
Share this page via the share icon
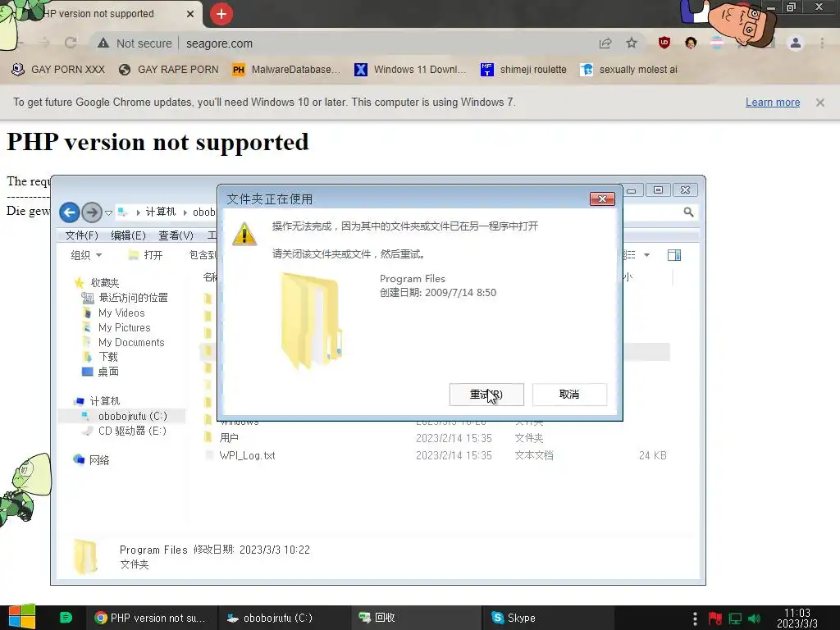click(605, 43)
